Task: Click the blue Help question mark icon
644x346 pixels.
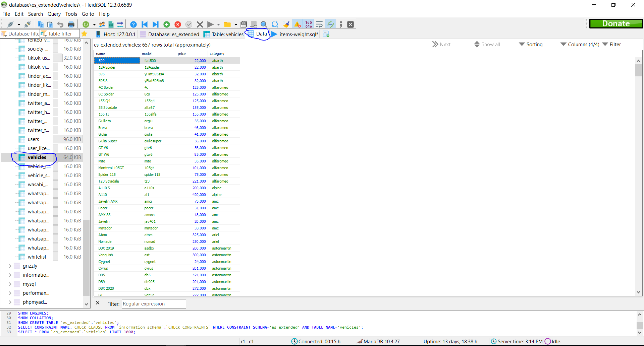Action: click(133, 24)
